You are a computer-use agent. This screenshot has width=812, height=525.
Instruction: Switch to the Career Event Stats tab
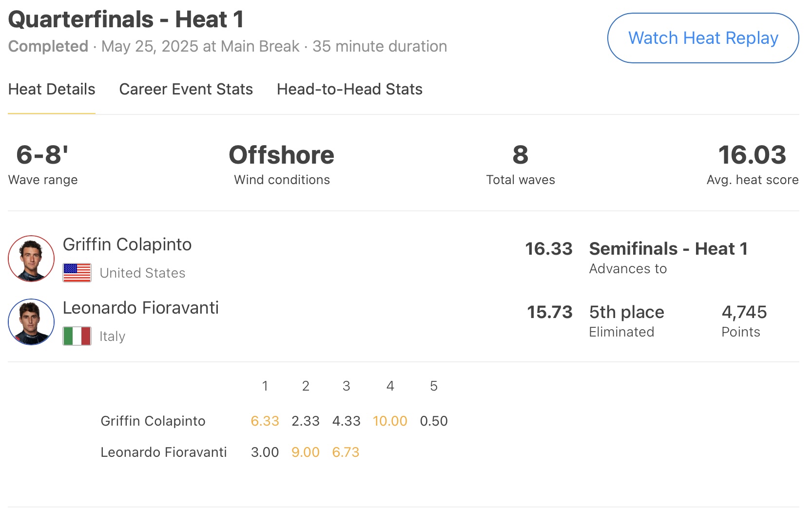click(186, 89)
